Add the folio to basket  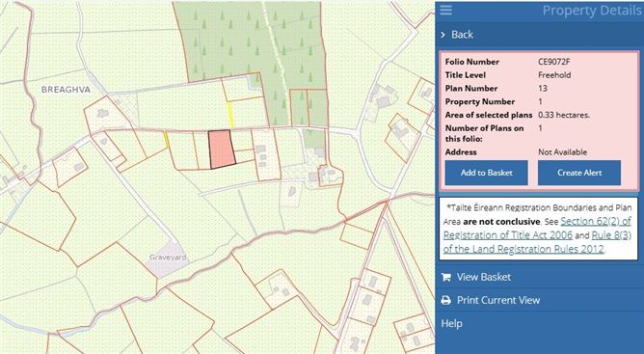486,173
